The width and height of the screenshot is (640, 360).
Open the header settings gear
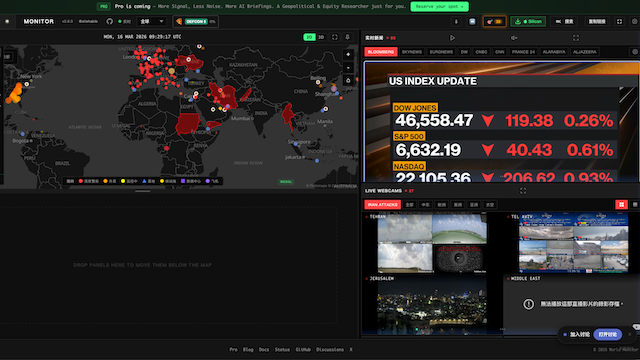635,22
